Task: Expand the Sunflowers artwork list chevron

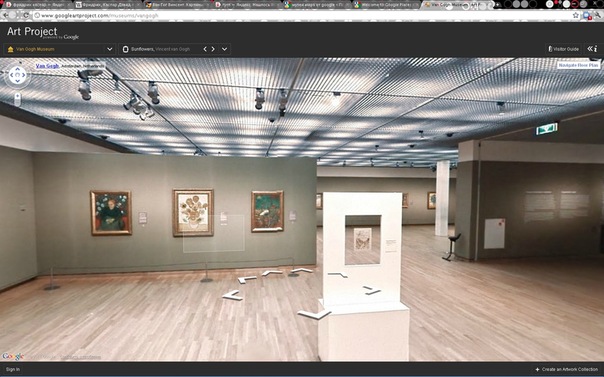Action: pyautogui.click(x=225, y=49)
